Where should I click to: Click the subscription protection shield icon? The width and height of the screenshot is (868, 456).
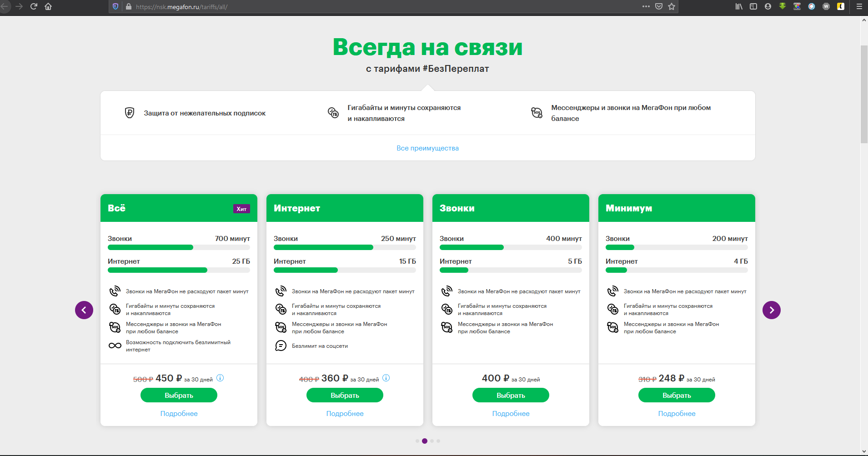point(130,113)
